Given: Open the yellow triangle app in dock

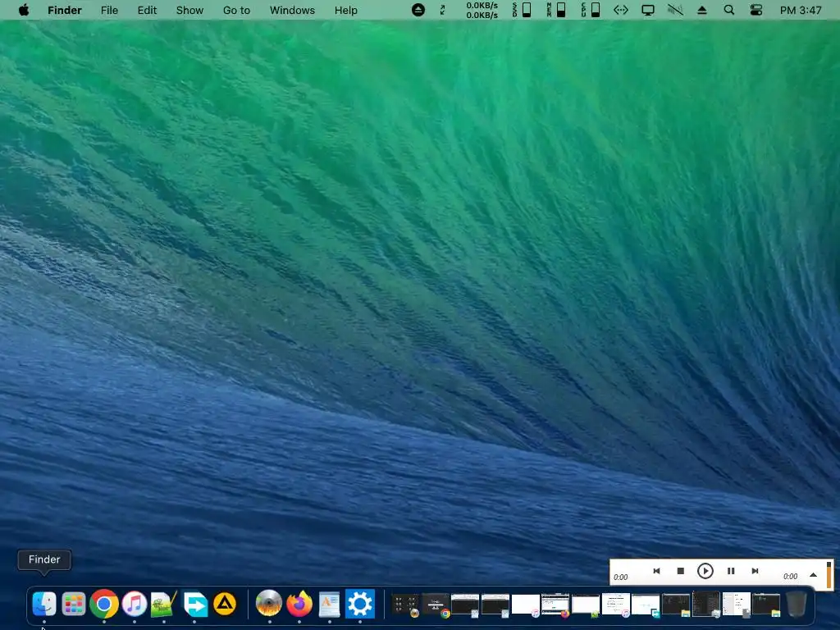Looking at the screenshot, I should coord(225,604).
